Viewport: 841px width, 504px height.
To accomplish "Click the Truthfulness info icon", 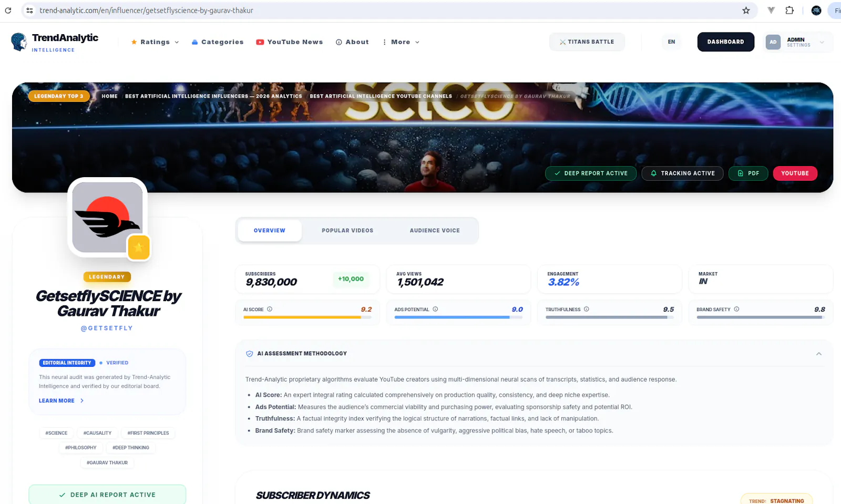I will click(587, 309).
